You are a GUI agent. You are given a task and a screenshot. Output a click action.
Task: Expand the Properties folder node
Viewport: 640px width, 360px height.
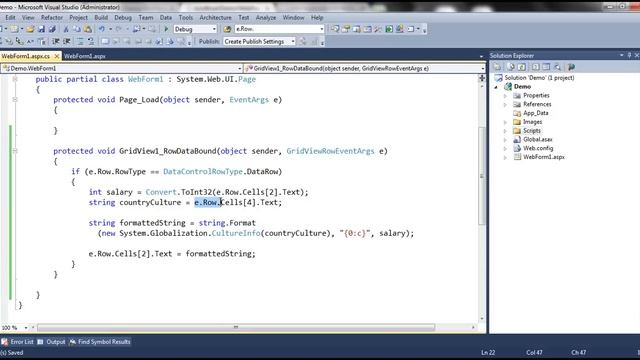coord(505,96)
